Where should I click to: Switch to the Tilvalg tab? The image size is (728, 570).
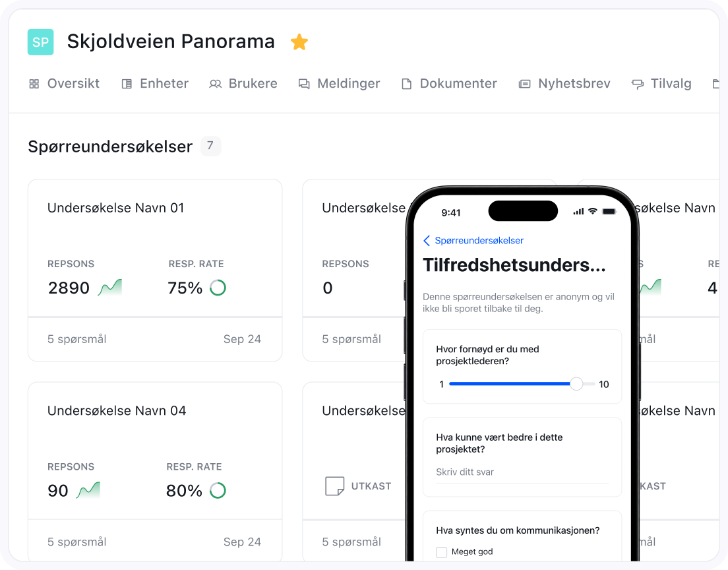(x=662, y=84)
